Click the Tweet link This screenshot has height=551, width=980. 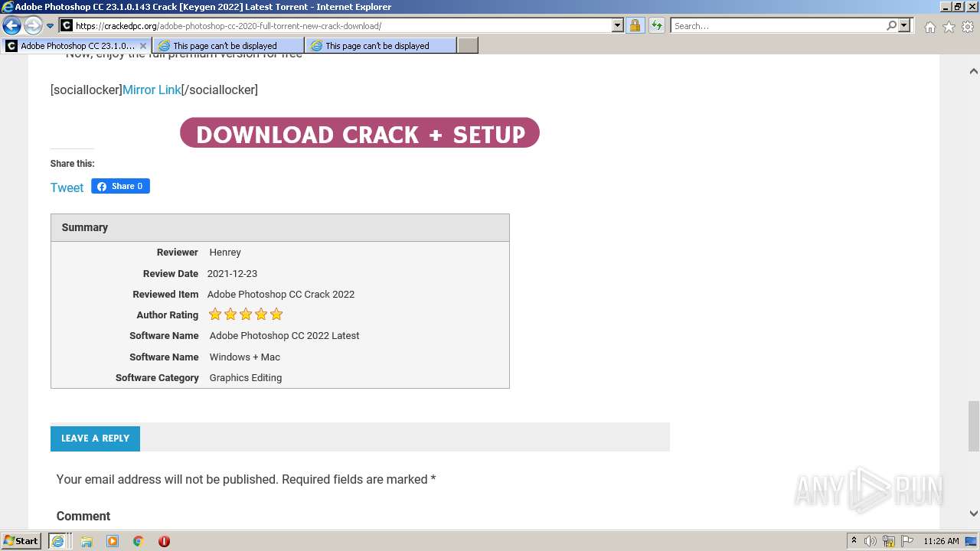67,187
